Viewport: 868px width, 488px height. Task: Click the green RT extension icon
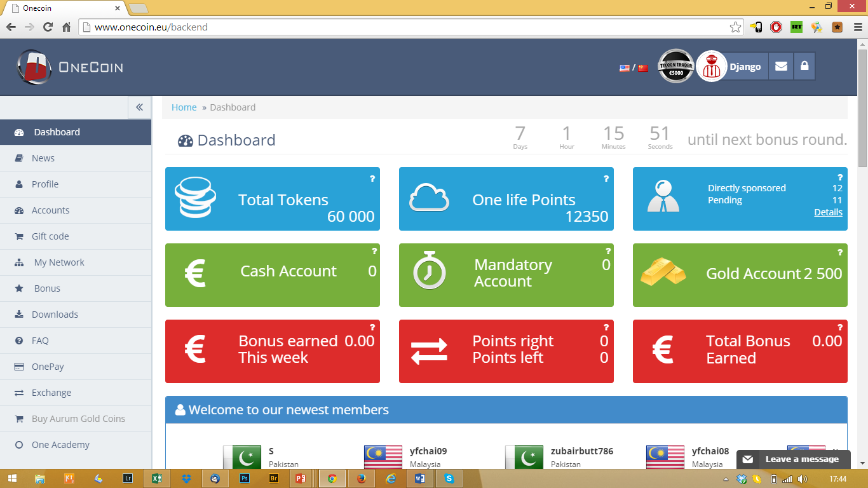point(796,27)
